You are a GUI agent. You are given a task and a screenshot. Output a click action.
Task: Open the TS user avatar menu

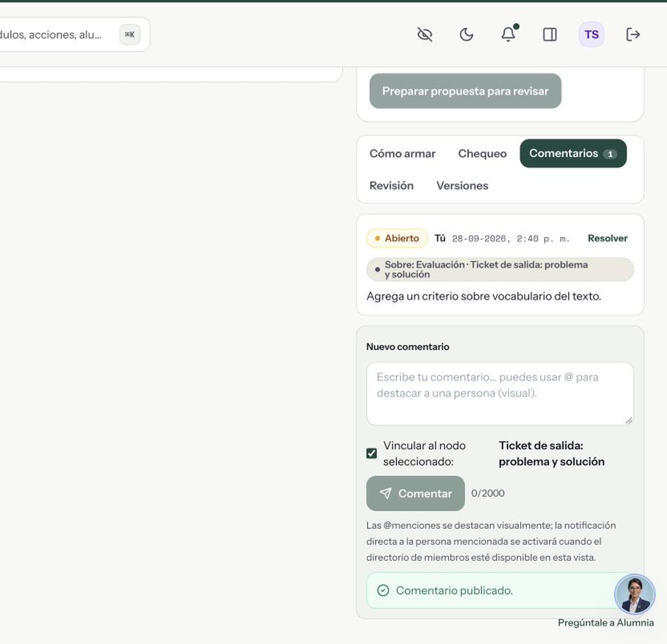(592, 35)
